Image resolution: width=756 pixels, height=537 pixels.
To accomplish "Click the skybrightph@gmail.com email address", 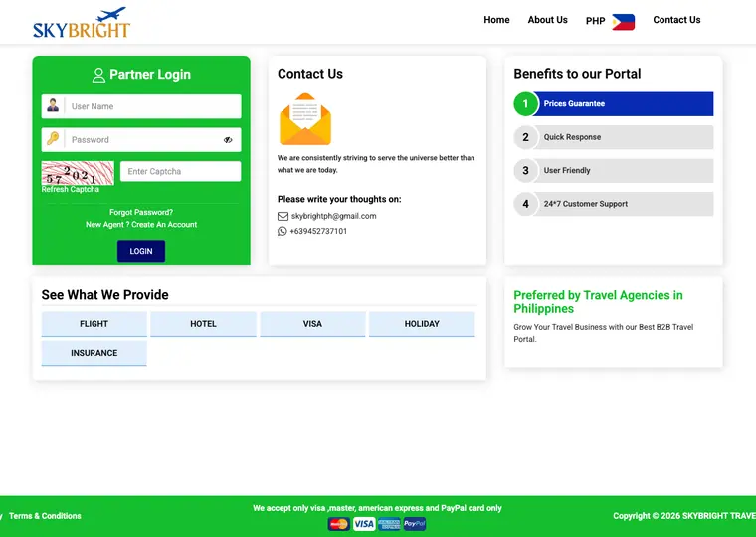I will tap(333, 216).
